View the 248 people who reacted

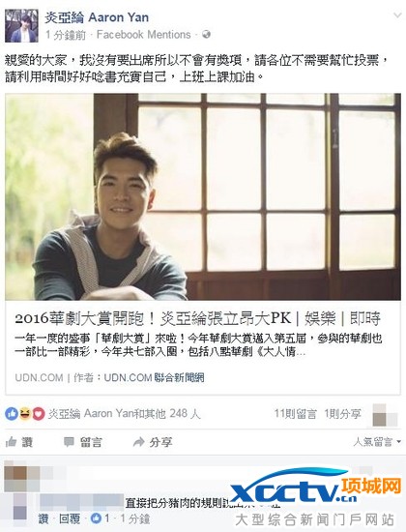click(124, 414)
